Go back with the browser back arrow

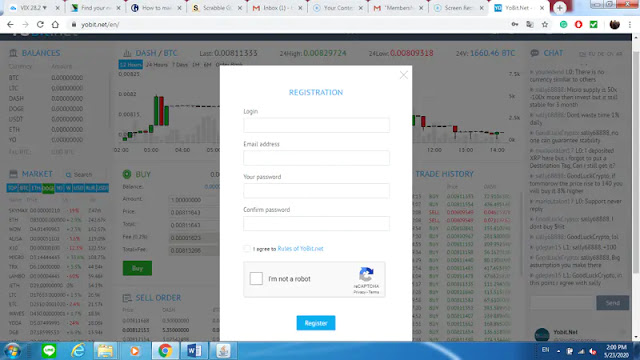tap(10, 24)
